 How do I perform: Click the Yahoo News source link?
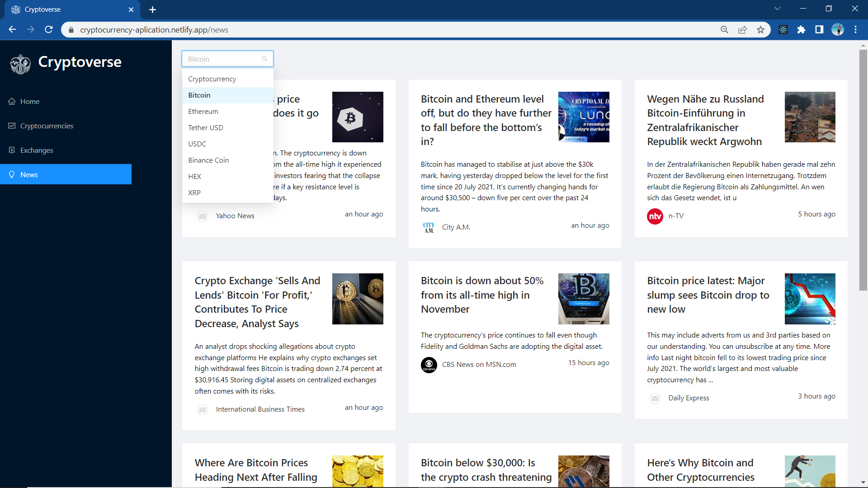(x=235, y=216)
